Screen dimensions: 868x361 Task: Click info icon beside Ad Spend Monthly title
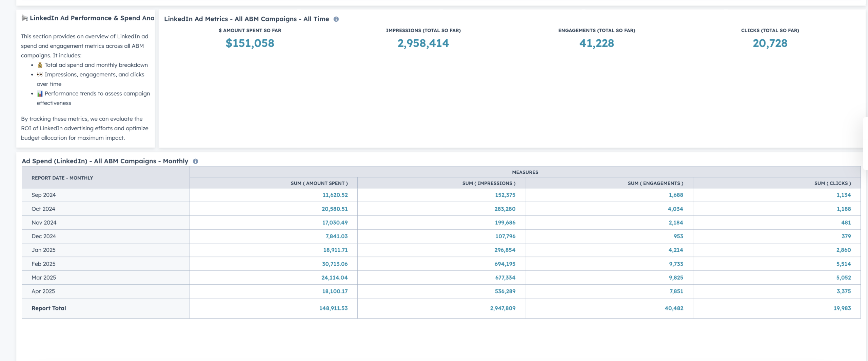click(x=195, y=161)
